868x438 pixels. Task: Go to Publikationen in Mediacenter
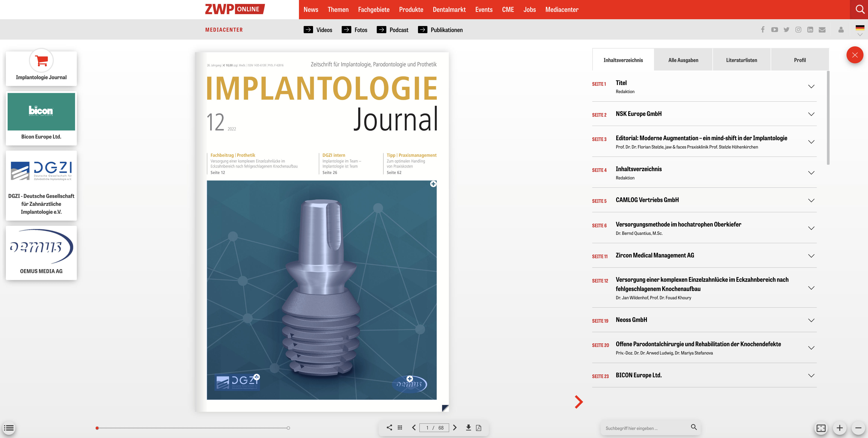[x=440, y=30]
